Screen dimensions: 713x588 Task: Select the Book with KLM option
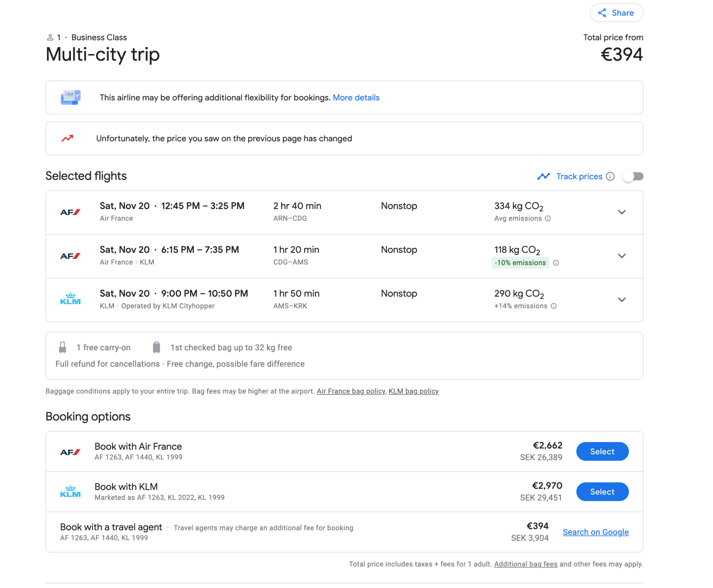[x=602, y=492]
